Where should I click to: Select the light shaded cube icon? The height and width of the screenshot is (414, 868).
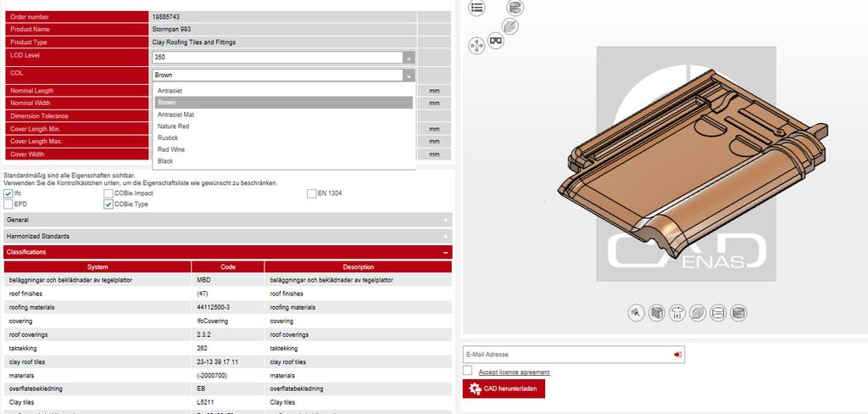tap(698, 312)
